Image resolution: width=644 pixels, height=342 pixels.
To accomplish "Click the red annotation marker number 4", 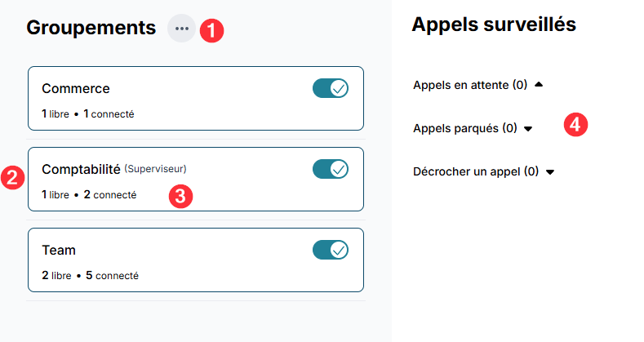I will click(x=576, y=125).
